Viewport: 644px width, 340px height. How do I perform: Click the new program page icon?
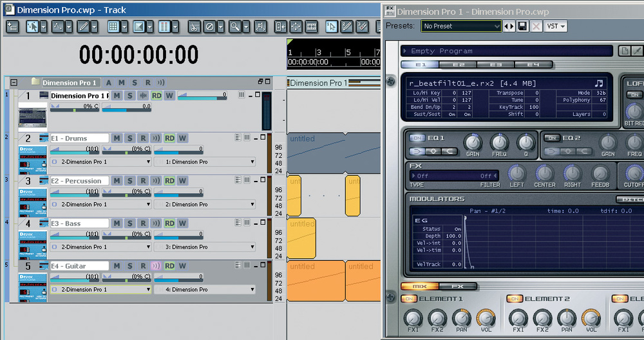[625, 51]
